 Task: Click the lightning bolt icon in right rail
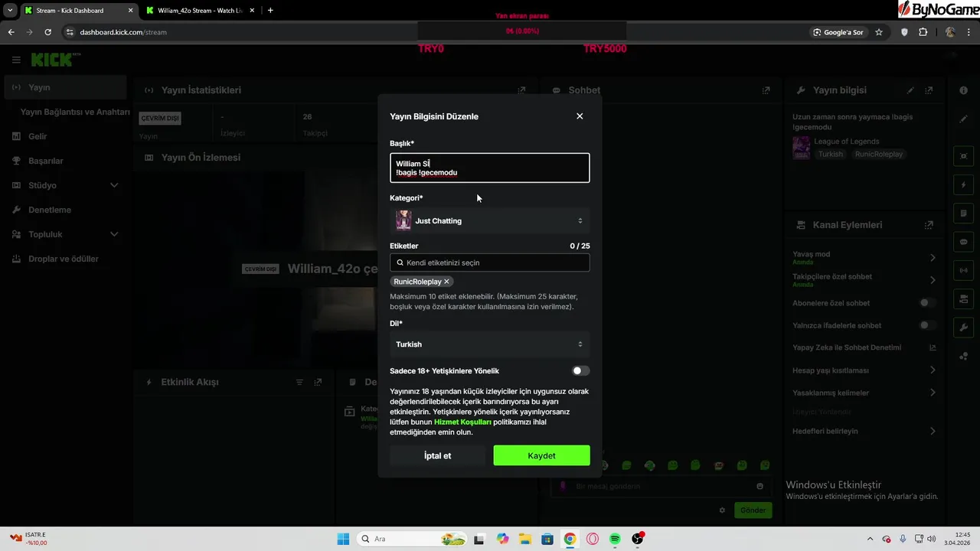click(963, 184)
